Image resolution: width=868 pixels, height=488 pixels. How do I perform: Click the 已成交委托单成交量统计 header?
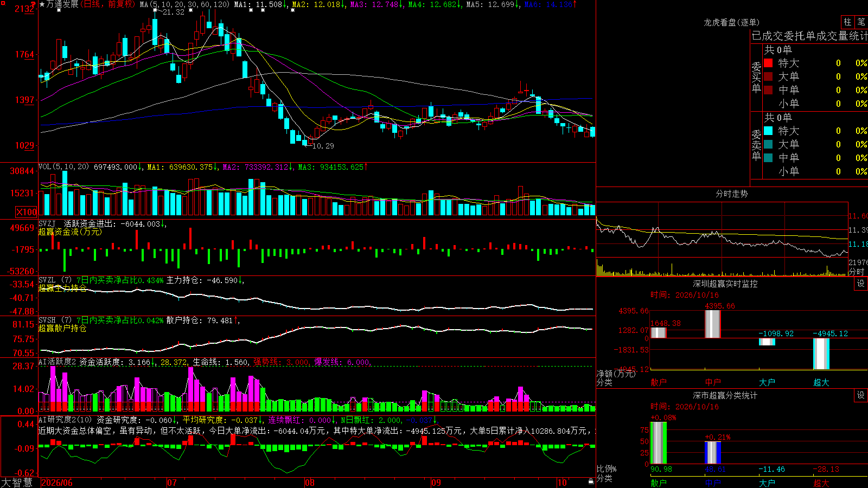point(809,36)
